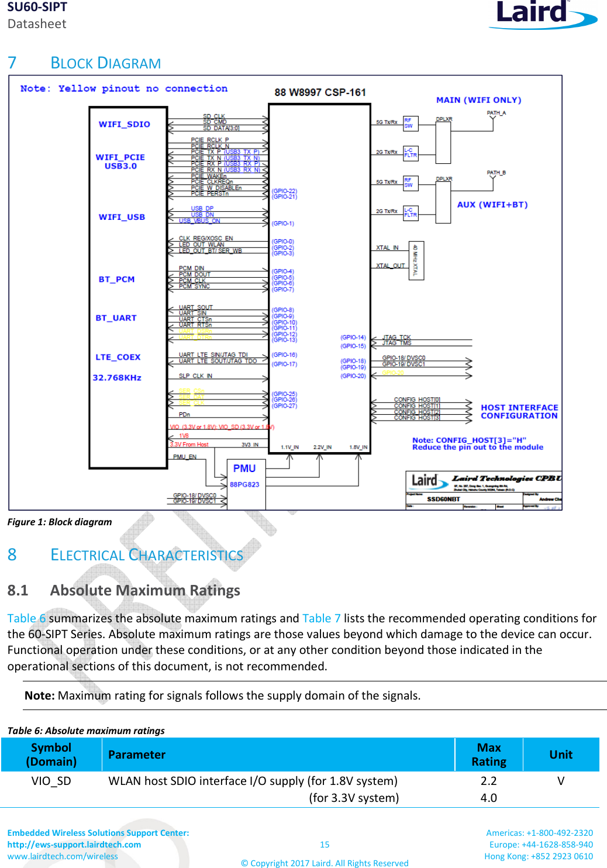The height and width of the screenshot is (868, 607).
Task: Expand the AUX (WIFI+BT) path section
Action: coord(491,205)
